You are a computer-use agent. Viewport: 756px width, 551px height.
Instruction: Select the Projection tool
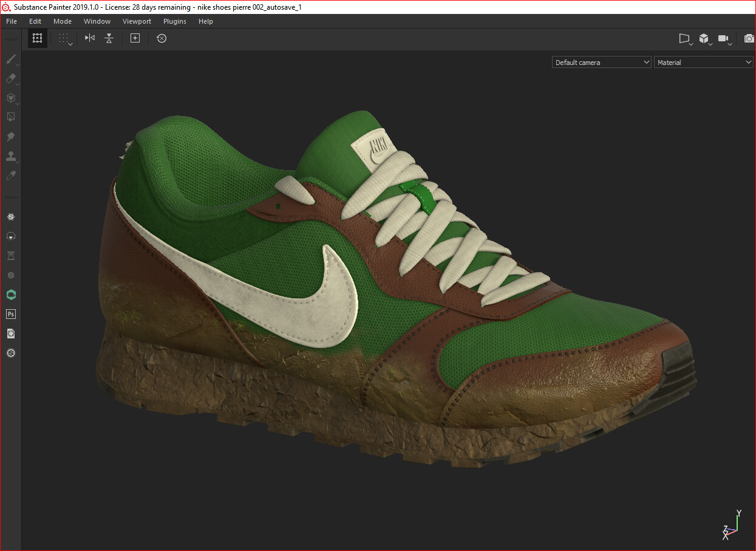tap(10, 98)
